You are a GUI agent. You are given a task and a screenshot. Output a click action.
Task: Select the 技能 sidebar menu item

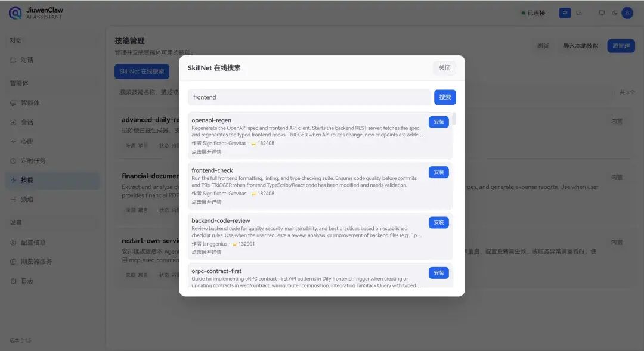[x=52, y=180]
